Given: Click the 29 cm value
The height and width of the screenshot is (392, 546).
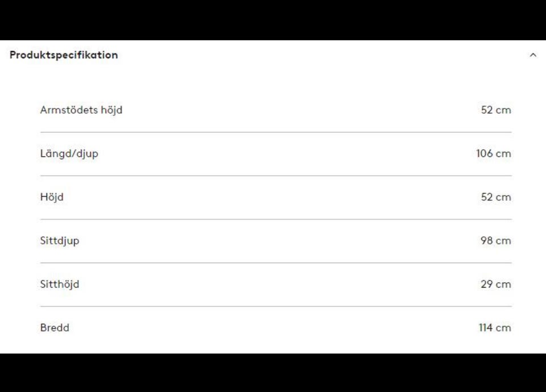Looking at the screenshot, I should tap(496, 284).
